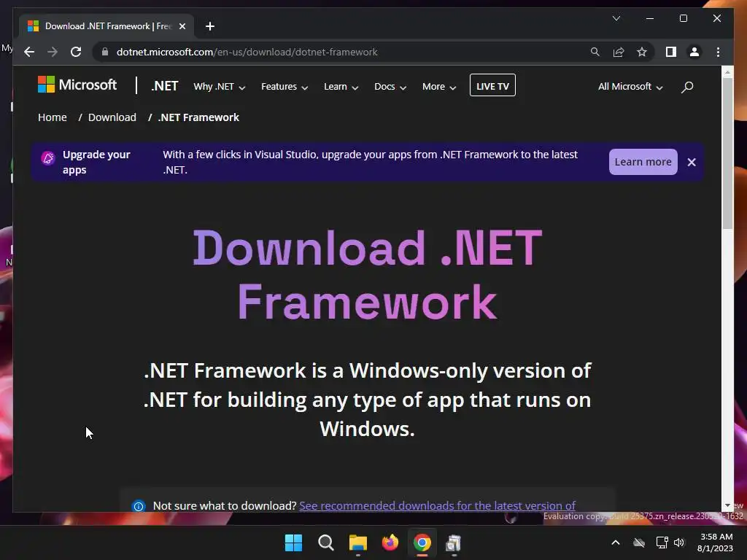
Task: Expand the Why .NET menu
Action: pyautogui.click(x=219, y=87)
